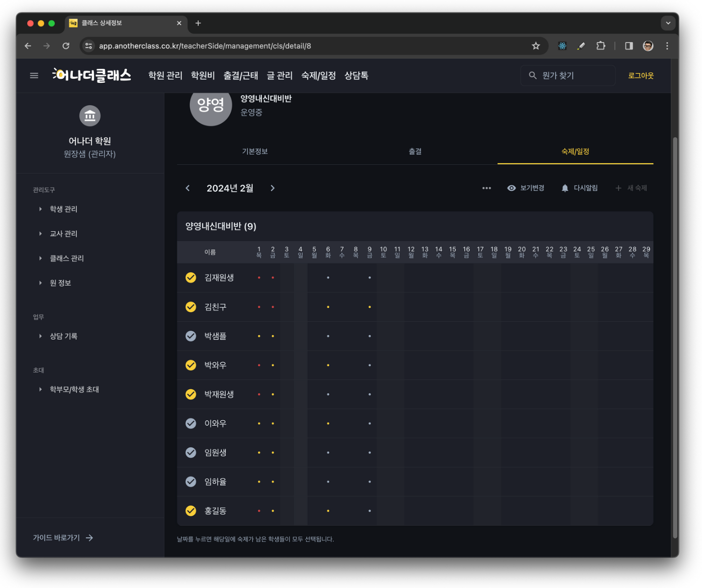The width and height of the screenshot is (702, 588).
Task: Open the hamburger menu icon
Action: (x=34, y=75)
